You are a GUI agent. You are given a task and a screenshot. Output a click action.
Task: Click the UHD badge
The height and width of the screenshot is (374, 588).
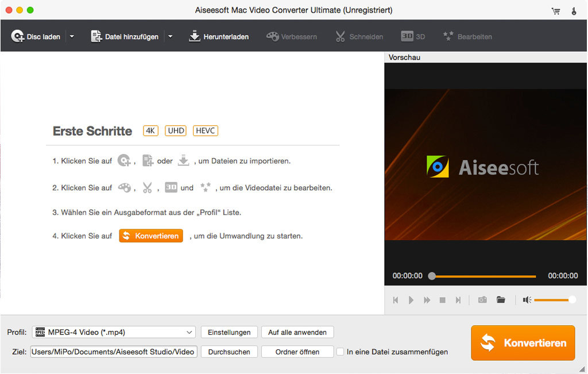click(176, 130)
